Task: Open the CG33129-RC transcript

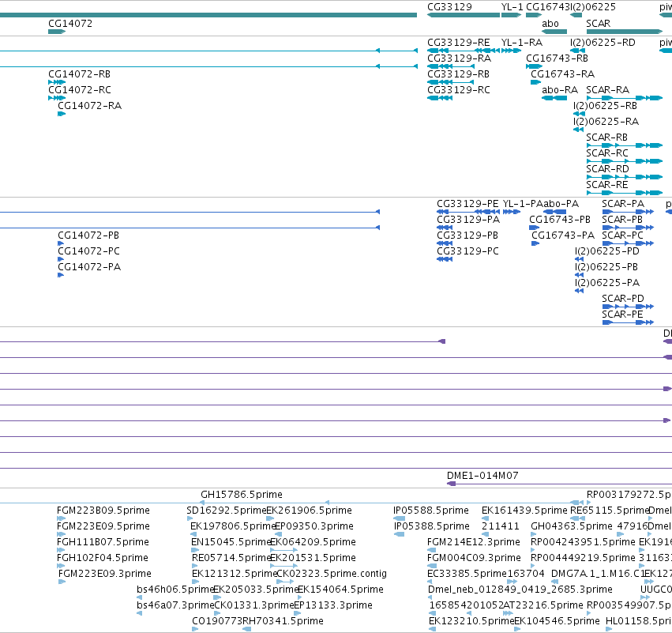Action: click(459, 90)
